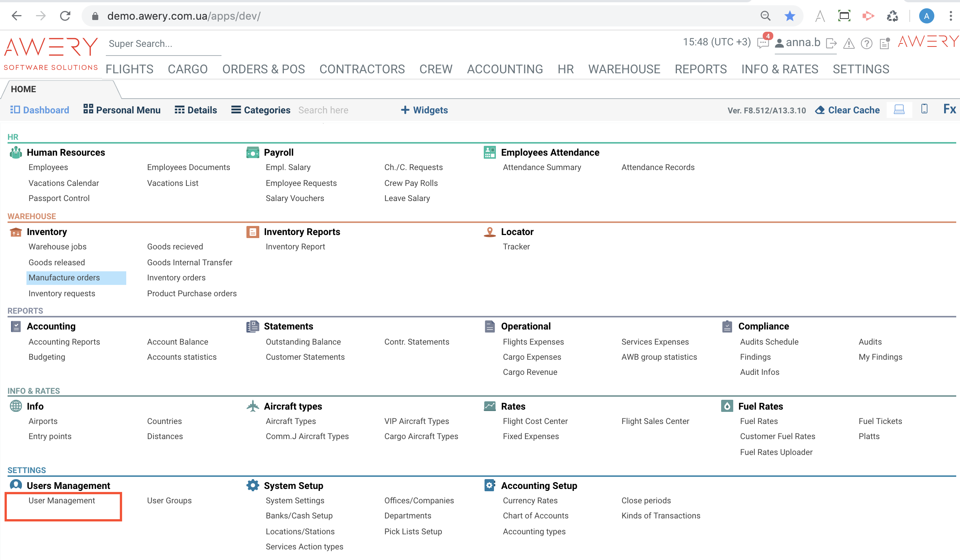Click the Payroll money icon
The width and height of the screenshot is (960, 560).
point(252,152)
